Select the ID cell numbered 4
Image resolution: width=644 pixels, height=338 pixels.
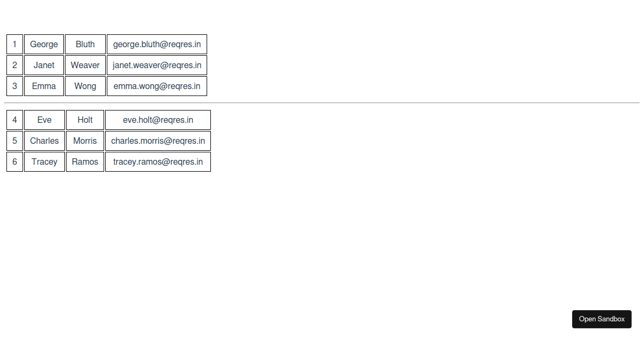coord(14,120)
